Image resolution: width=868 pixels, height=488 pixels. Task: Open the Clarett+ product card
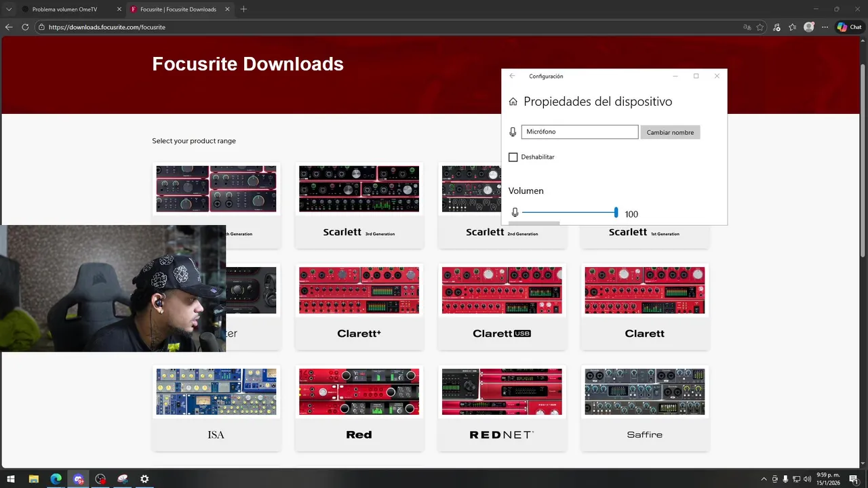[359, 306]
